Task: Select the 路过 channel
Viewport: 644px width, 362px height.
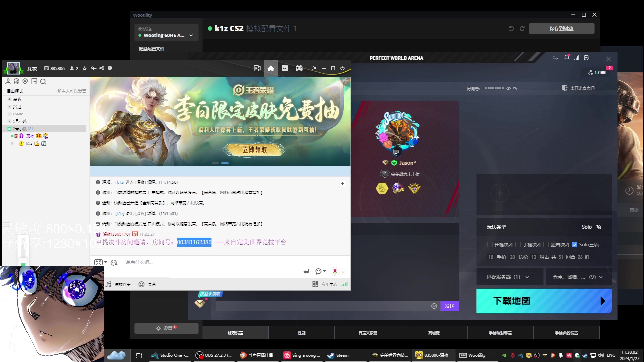Action: 17,107
